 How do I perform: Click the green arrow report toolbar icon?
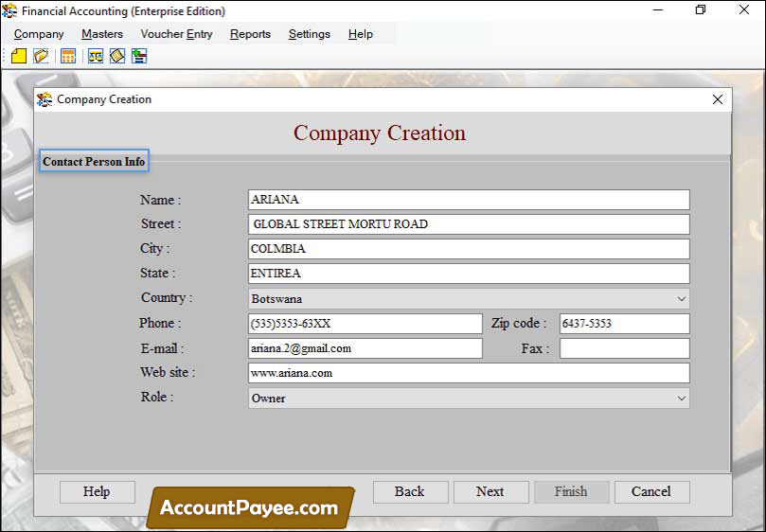click(x=139, y=56)
